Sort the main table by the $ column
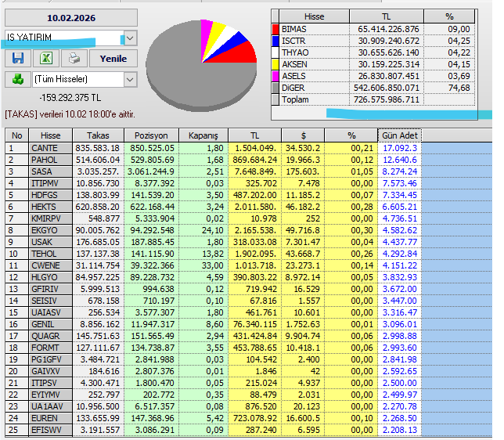504x440 pixels. coord(303,135)
